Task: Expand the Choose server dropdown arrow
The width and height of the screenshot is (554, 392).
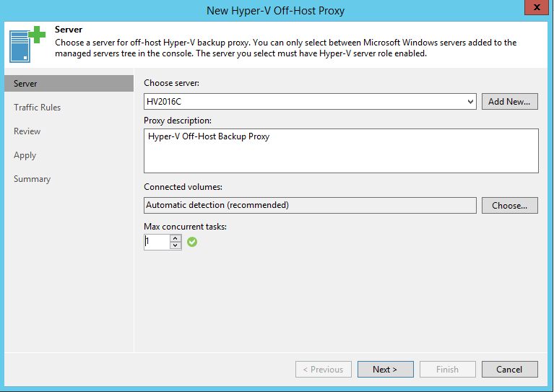Action: [470, 102]
